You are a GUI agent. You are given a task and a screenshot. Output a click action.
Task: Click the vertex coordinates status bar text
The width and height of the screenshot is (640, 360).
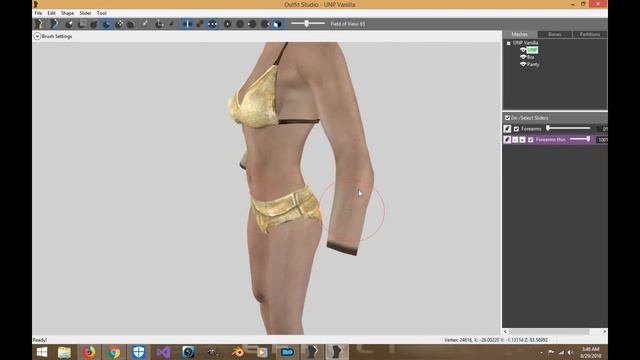[x=496, y=340]
